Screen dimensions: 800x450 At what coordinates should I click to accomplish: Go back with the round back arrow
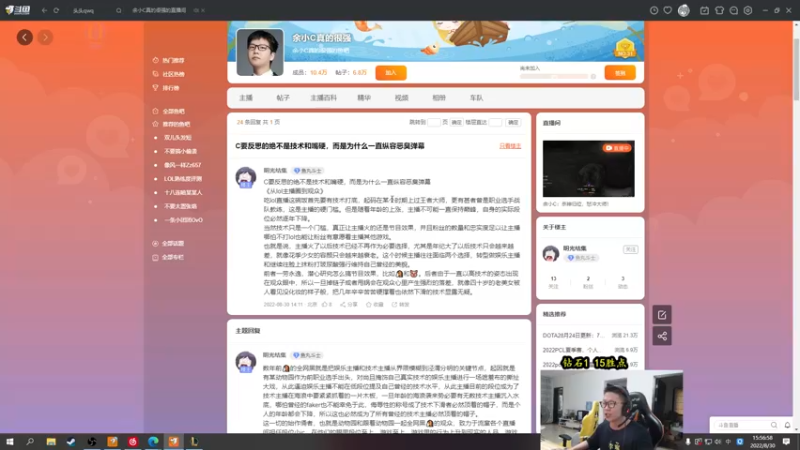(24, 37)
